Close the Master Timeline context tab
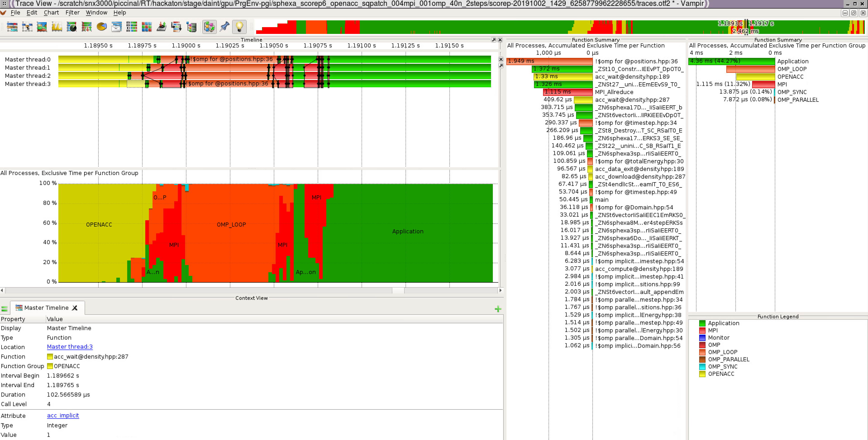 75,308
